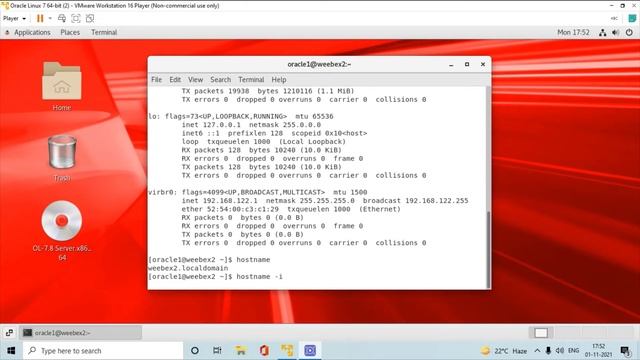Open network status icon in GNOME panel
Image resolution: width=640 pixels, height=360 pixels.
point(602,33)
